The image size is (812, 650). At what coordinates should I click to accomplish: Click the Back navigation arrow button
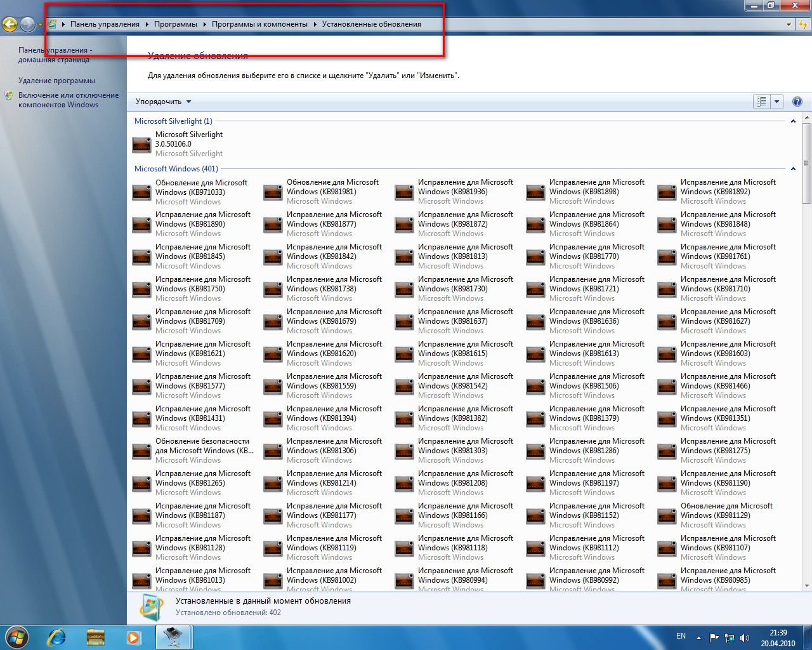[x=10, y=24]
